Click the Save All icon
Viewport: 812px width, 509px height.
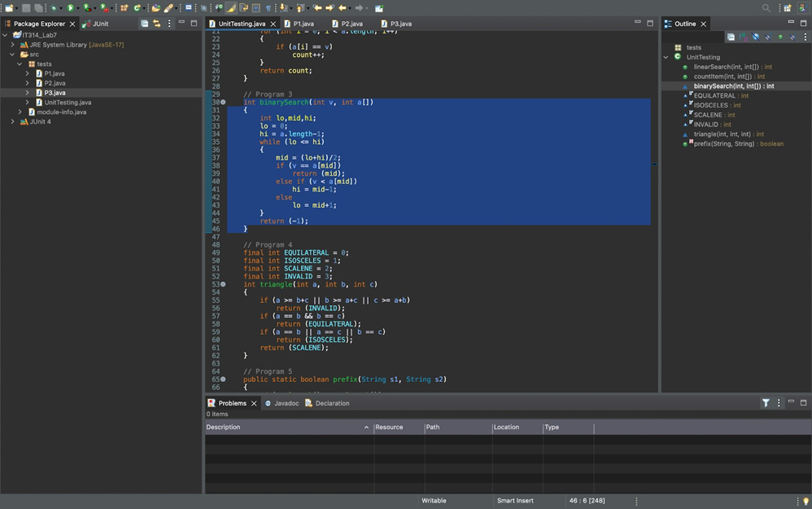click(x=38, y=8)
